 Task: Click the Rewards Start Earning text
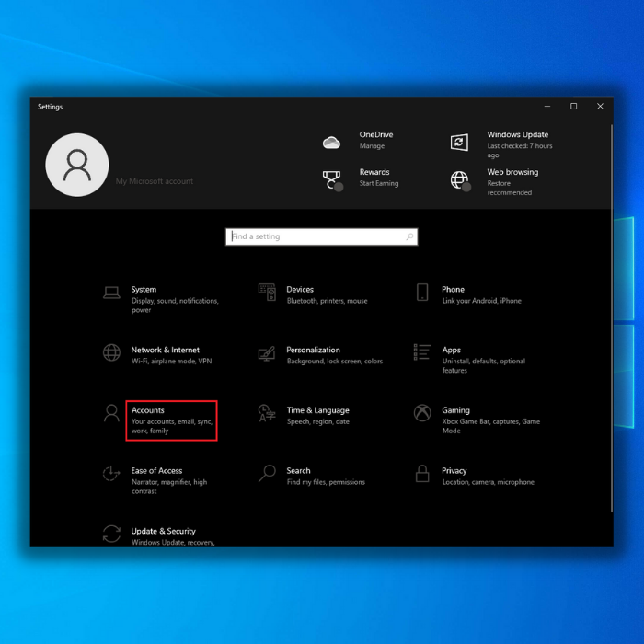click(x=379, y=183)
